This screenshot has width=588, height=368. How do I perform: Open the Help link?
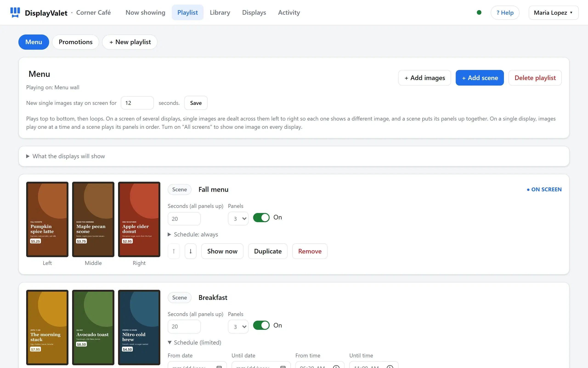[505, 13]
